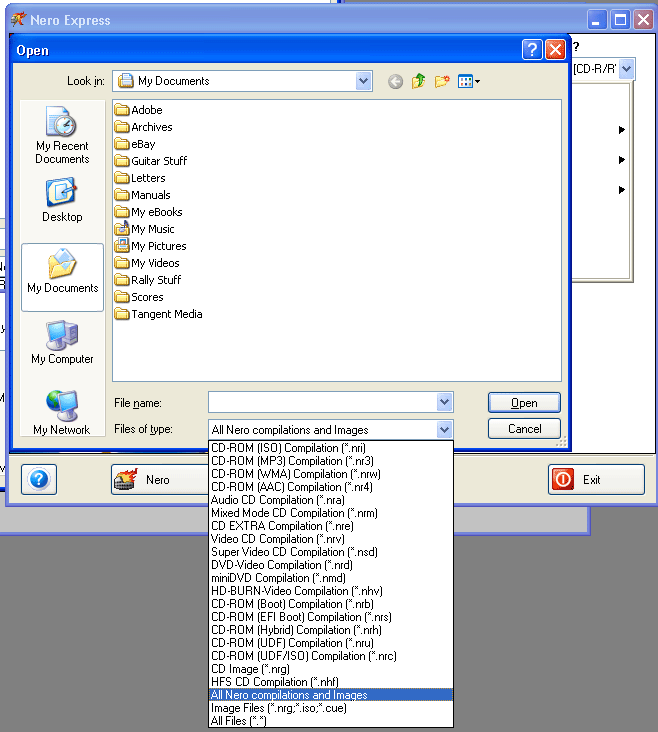This screenshot has width=658, height=732.
Task: Open My Computer in places bar
Action: (x=62, y=343)
